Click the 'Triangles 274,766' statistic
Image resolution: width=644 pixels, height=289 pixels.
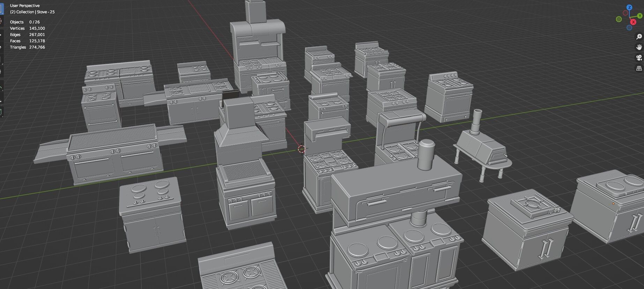[28, 47]
